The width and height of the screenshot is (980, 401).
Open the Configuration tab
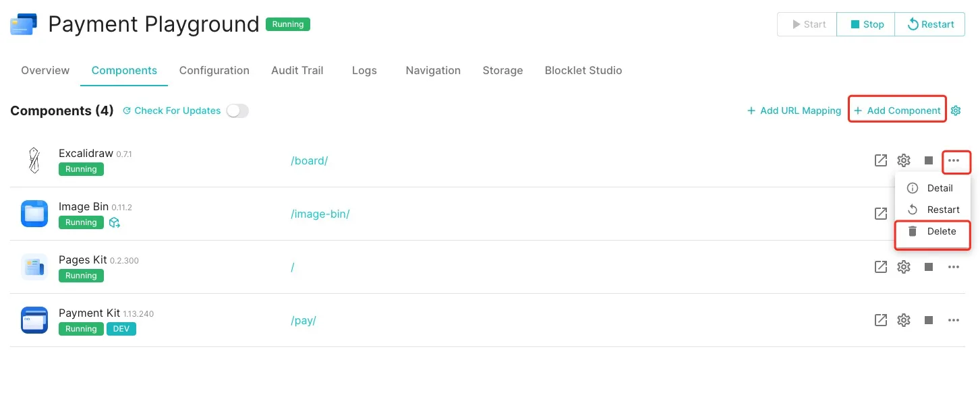pyautogui.click(x=214, y=70)
